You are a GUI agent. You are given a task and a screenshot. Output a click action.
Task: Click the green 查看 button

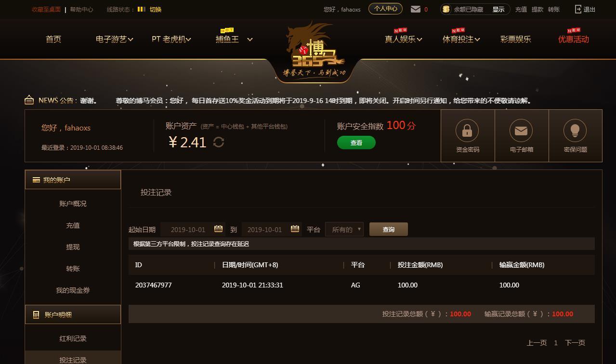click(x=356, y=143)
